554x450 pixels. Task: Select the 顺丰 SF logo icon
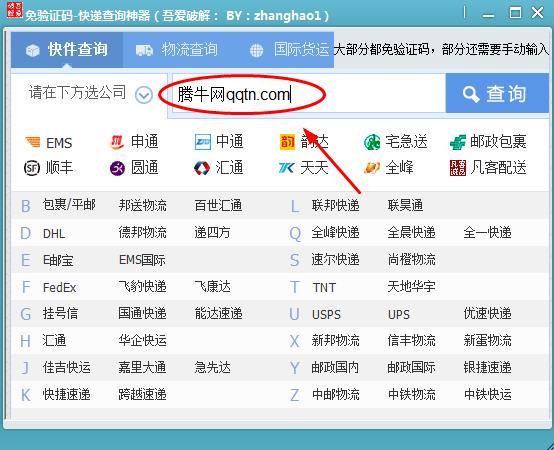point(32,168)
